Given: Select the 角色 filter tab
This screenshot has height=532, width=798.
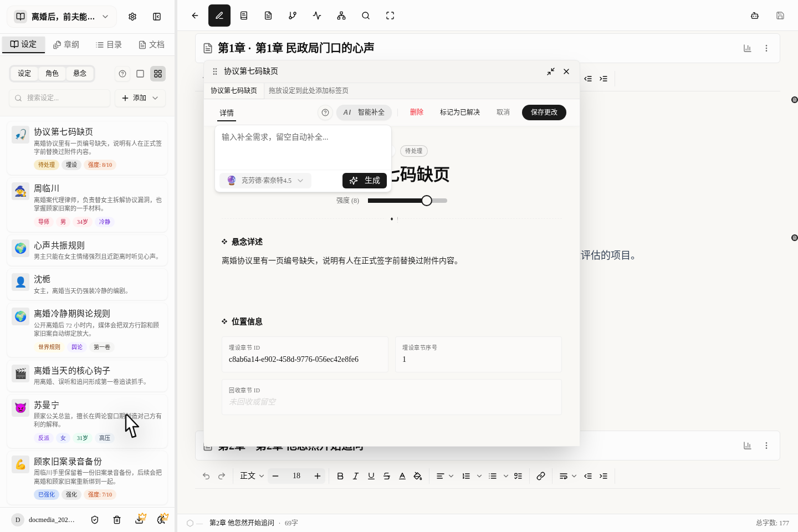Looking at the screenshot, I should (52, 73).
